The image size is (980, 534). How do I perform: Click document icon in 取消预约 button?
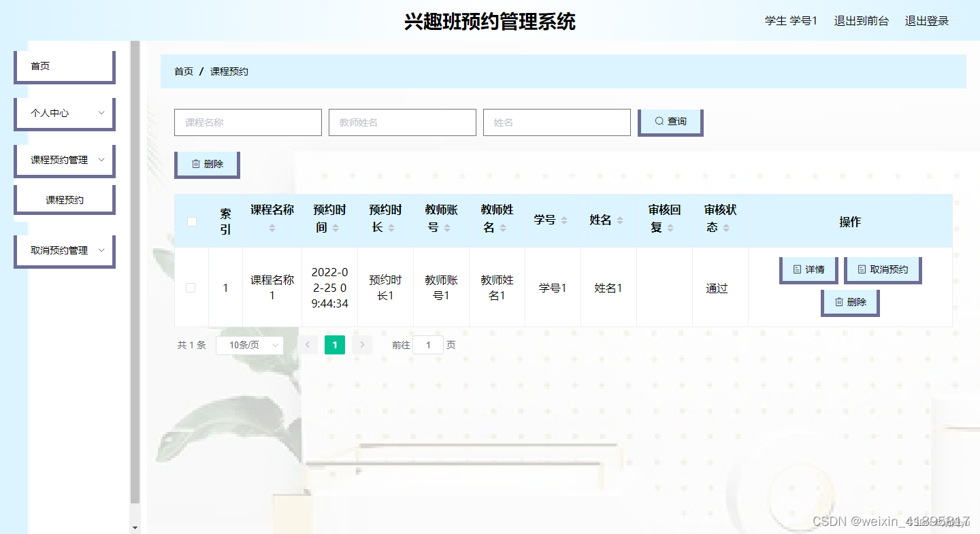point(862,269)
